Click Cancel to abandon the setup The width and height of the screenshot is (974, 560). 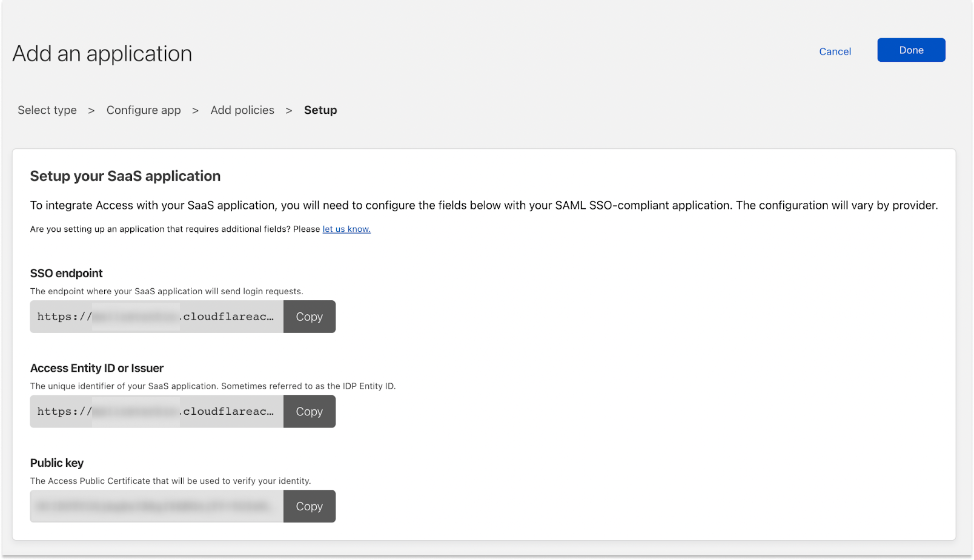pyautogui.click(x=835, y=51)
